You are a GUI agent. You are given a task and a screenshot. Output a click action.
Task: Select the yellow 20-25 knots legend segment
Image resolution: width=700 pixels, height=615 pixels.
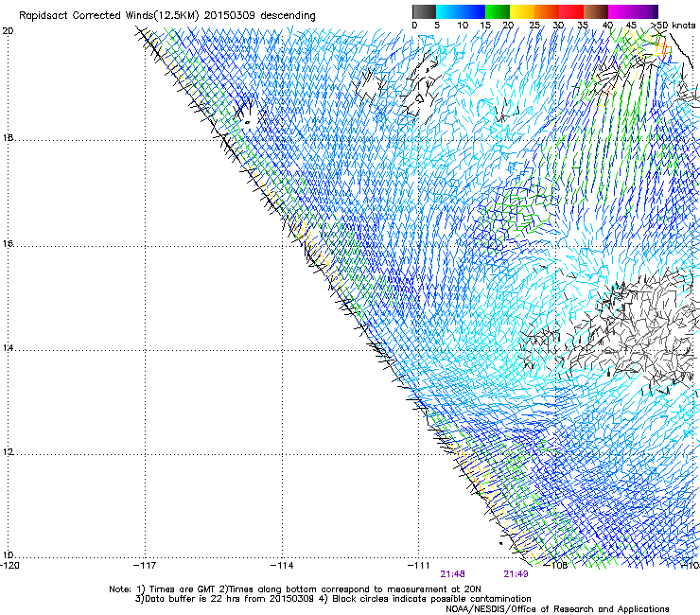click(x=522, y=11)
